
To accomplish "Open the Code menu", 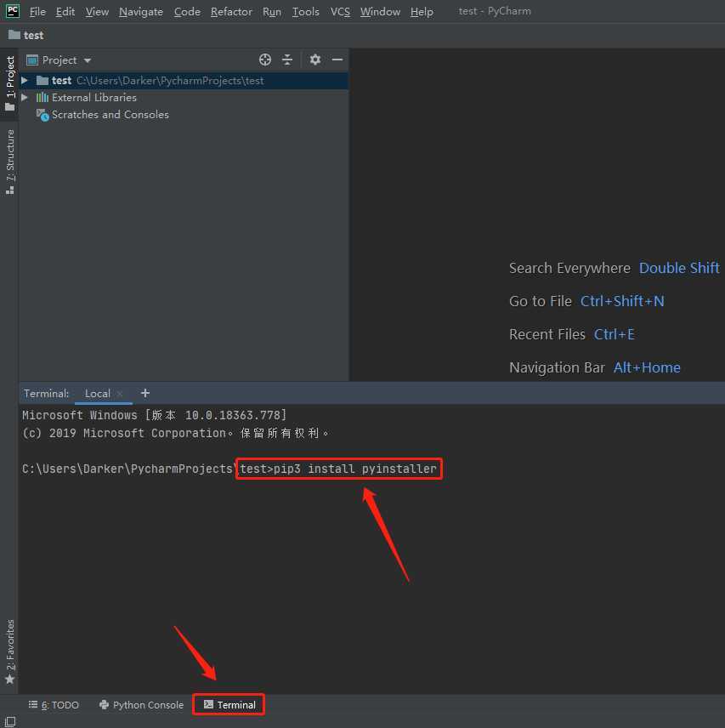I will pos(187,12).
